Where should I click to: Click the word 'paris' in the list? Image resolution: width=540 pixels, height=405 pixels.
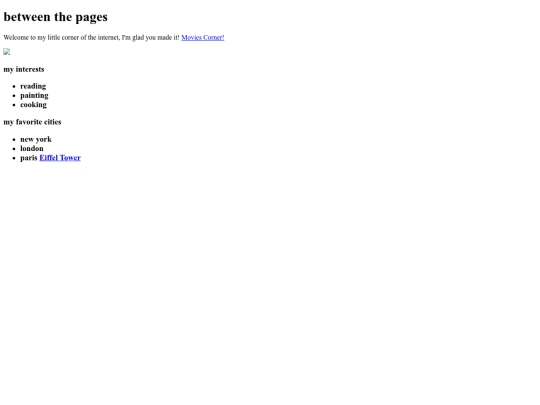[29, 158]
